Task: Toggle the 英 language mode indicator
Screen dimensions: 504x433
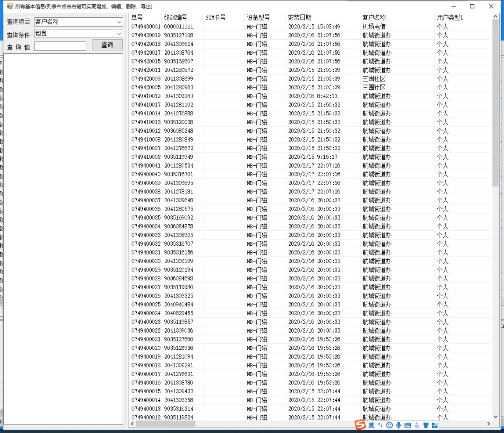Action: [x=371, y=425]
